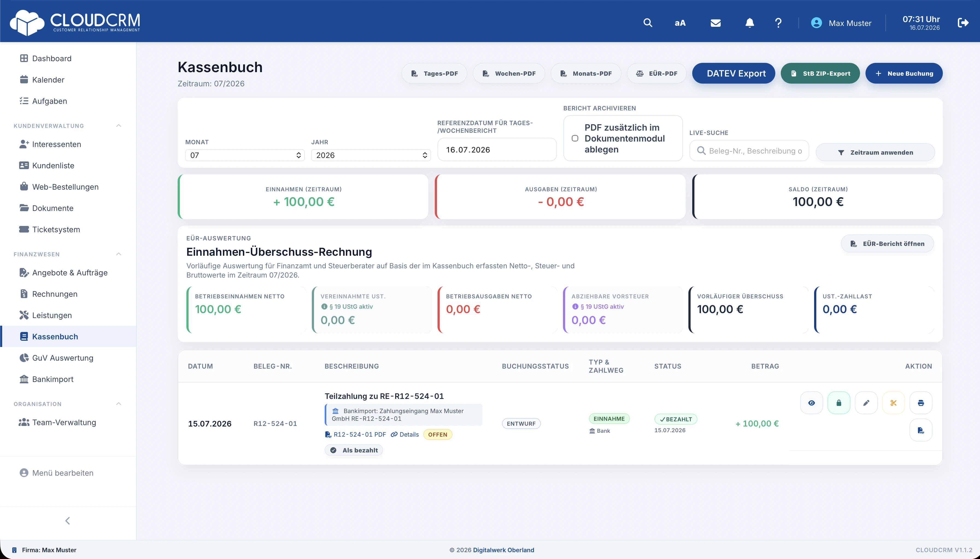Collapse the Finanzwesen section

click(119, 254)
